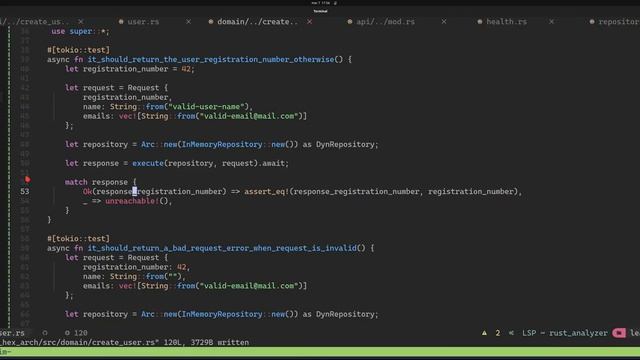The image size is (640, 360).
Task: Open the api/../mod.rs tab
Action: 386,22
